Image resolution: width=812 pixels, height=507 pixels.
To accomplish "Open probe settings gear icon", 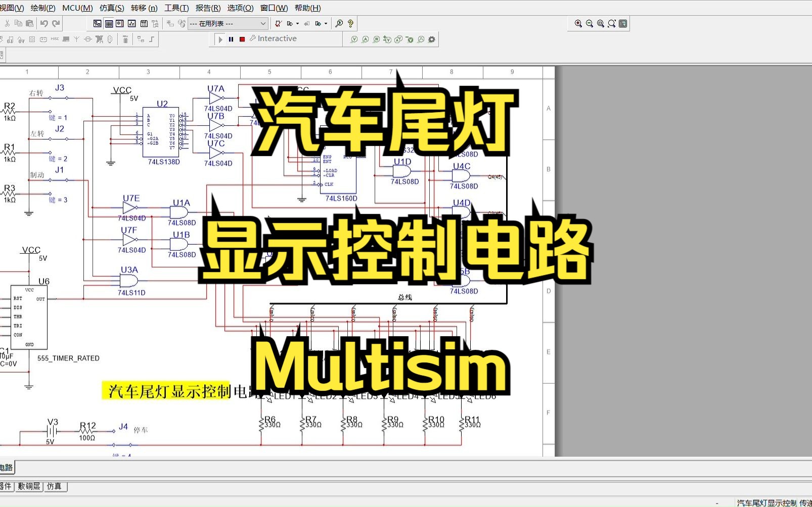I will 432,39.
